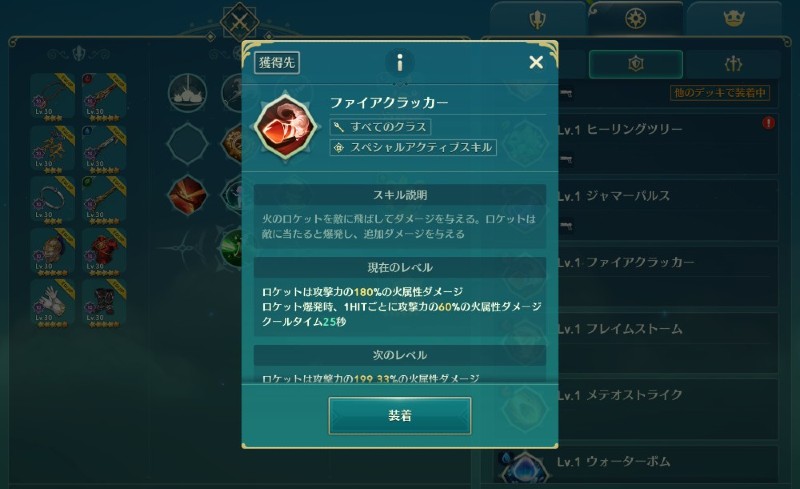Screen dimensions: 800x489
Task: Open the crown tab at the top right
Action: pos(734,19)
